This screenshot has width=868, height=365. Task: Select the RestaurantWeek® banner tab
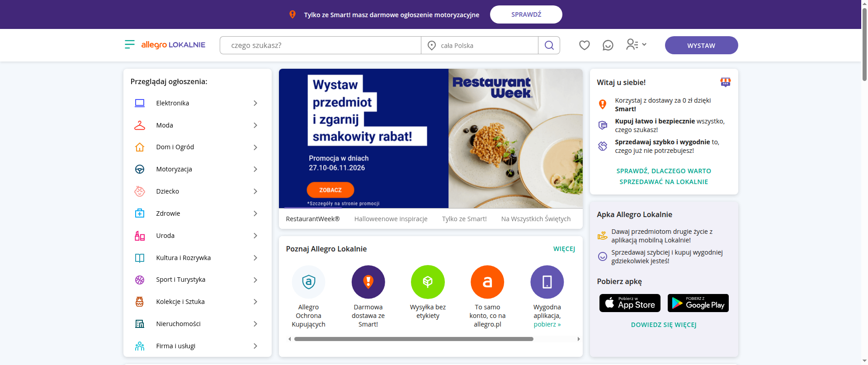[313, 219]
